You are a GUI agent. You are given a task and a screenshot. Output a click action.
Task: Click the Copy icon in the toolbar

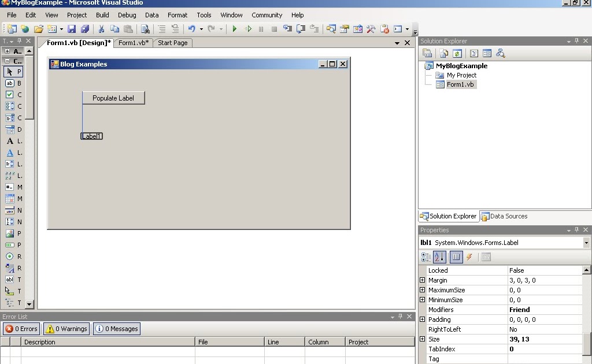coord(115,29)
